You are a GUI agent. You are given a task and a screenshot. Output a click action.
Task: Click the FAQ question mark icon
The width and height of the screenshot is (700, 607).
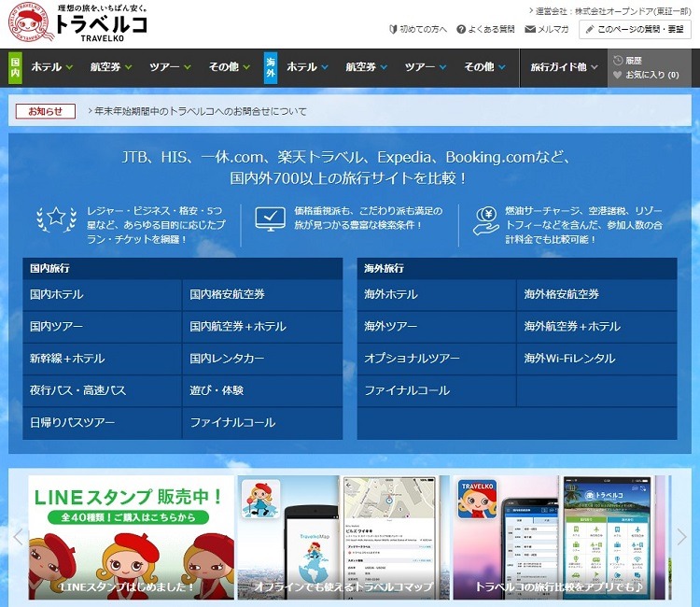pos(461,30)
